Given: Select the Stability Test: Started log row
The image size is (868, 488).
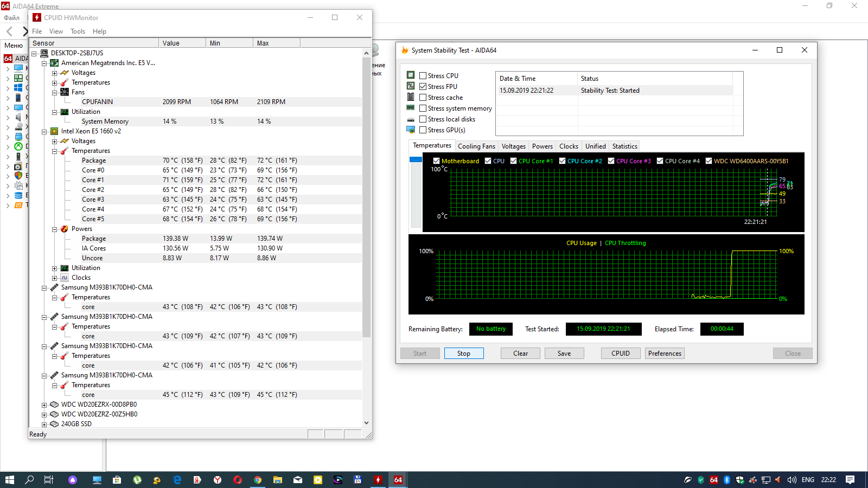Looking at the screenshot, I should point(616,91).
